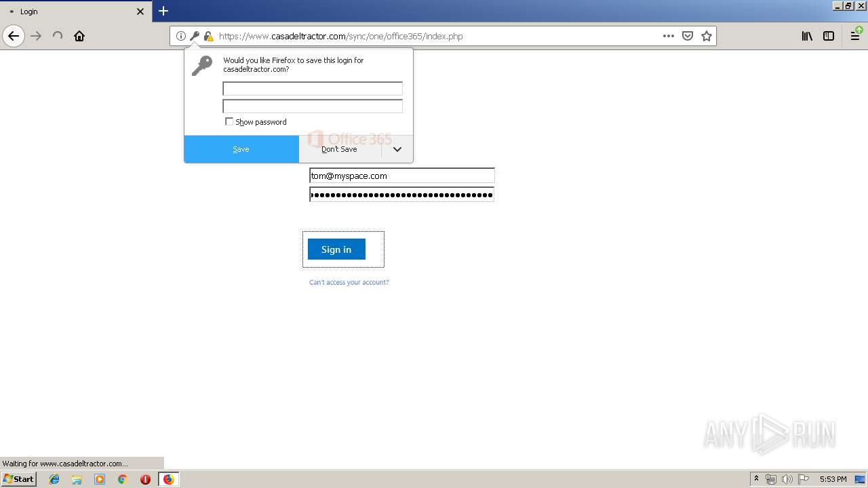This screenshot has width=868, height=488.
Task: Click Save in the login prompt
Action: coord(241,149)
